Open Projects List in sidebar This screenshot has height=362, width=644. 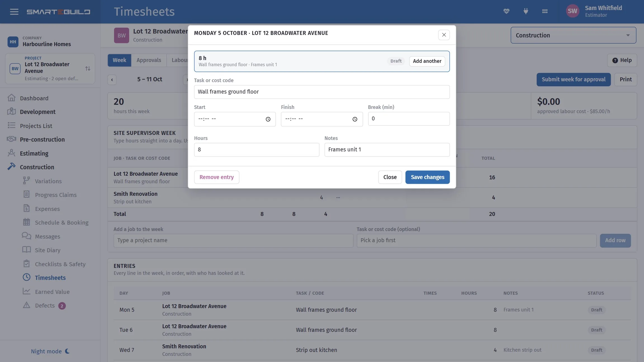(x=36, y=126)
